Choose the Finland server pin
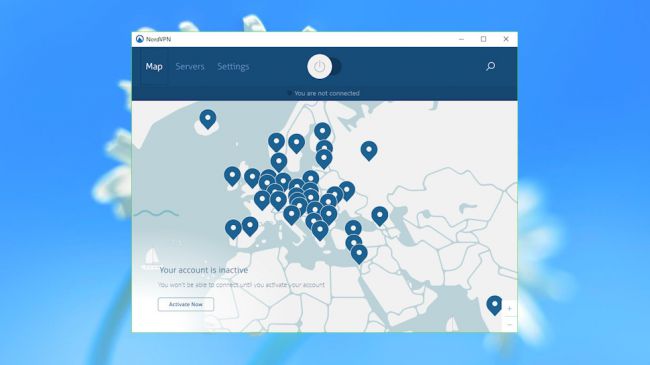The height and width of the screenshot is (365, 650). click(x=323, y=132)
